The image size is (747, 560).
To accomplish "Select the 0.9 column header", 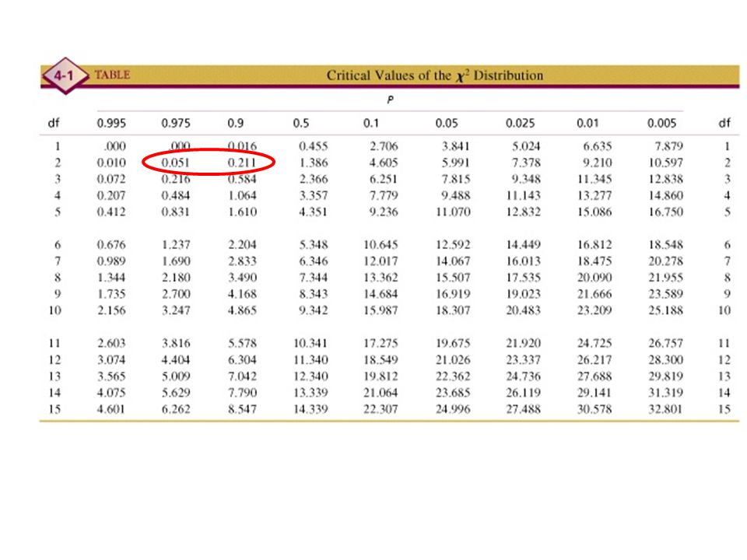I will click(x=235, y=124).
